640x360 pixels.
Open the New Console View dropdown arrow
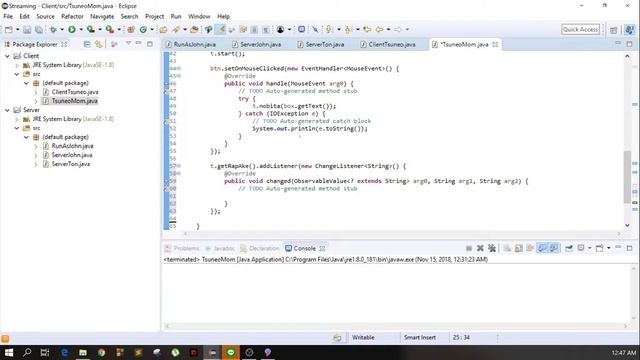pyautogui.click(x=609, y=248)
